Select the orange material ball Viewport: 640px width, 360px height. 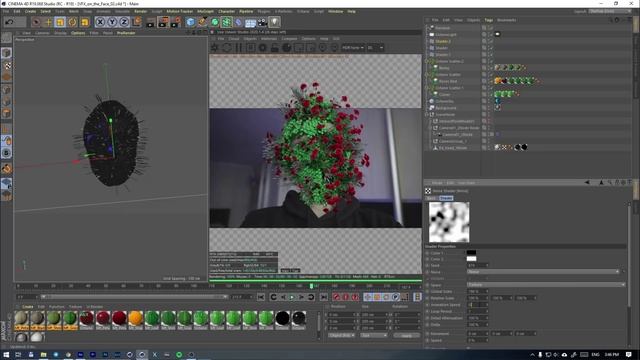point(136,318)
